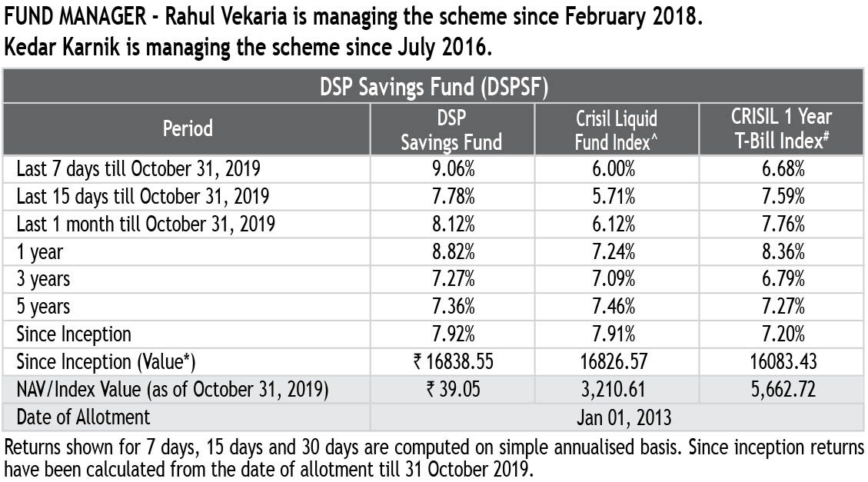Image resolution: width=868 pixels, height=482 pixels.
Task: Click the DSP Savings Fund column header
Action: (452, 129)
